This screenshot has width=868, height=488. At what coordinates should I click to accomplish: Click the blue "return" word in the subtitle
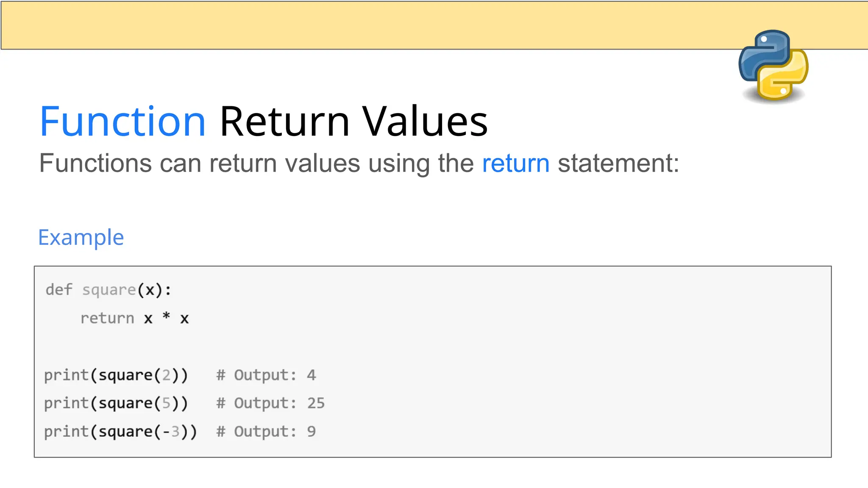coord(515,164)
